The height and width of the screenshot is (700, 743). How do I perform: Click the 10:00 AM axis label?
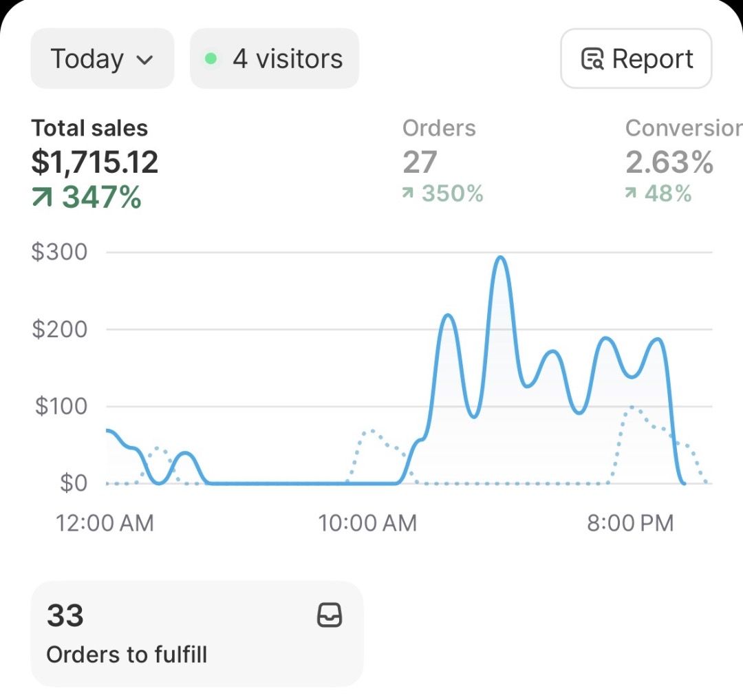pyautogui.click(x=367, y=523)
